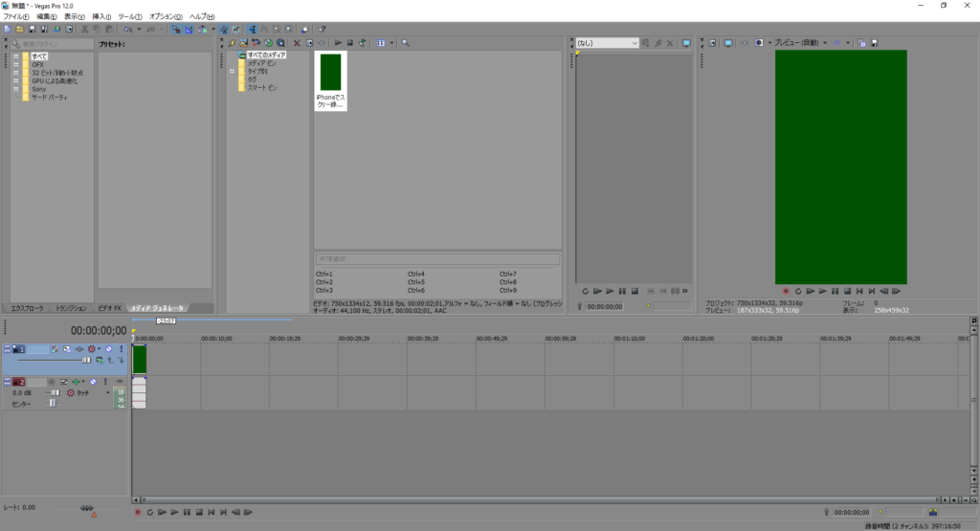The height and width of the screenshot is (531, 980).
Task: Mute video track 1
Action: [108, 349]
